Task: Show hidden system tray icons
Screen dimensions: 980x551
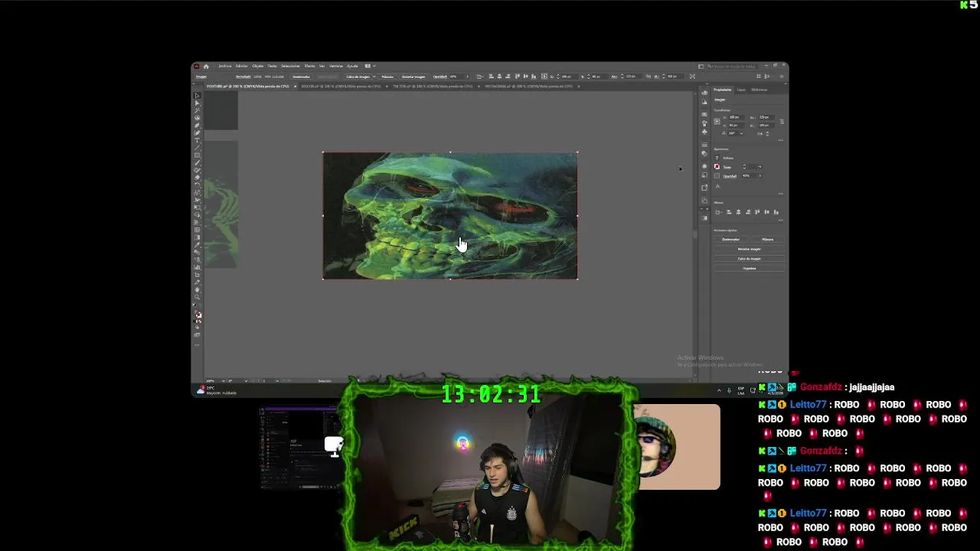Action: 719,390
